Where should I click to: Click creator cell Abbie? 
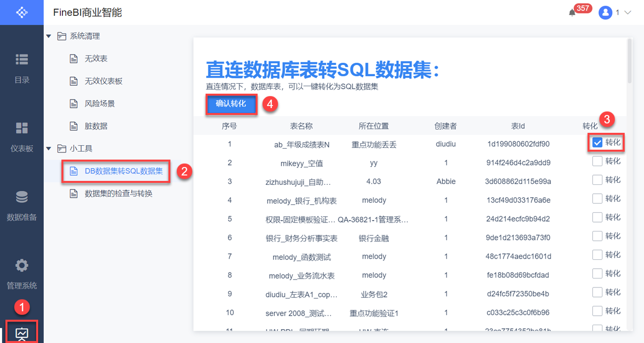point(446,181)
